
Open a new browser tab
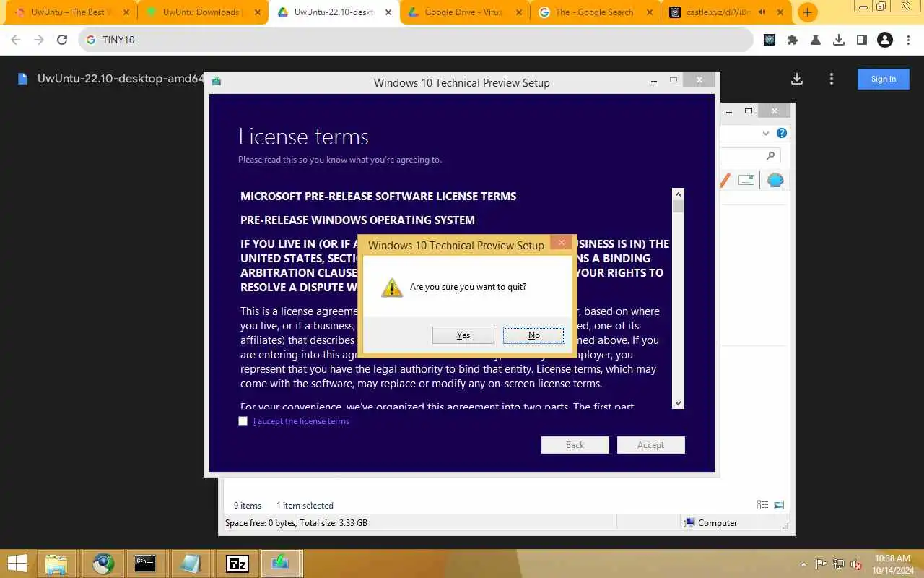[807, 12]
